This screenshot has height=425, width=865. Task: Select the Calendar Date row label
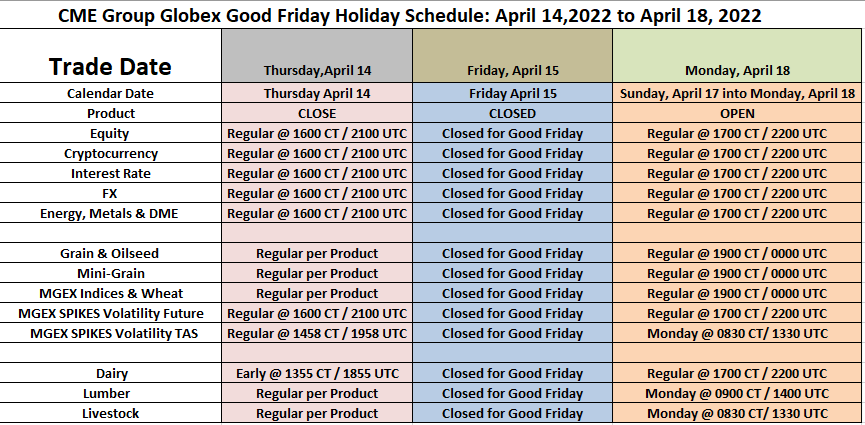pos(110,93)
